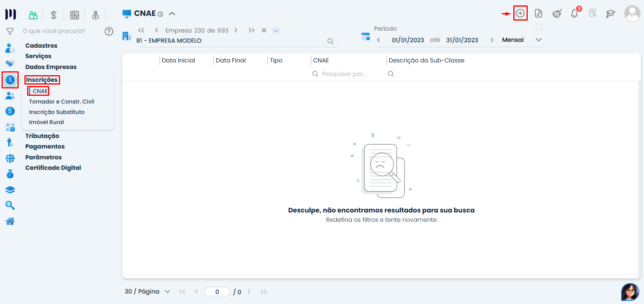The image size is (644, 304).
Task: Open the Certificado Digital menu
Action: 53,168
